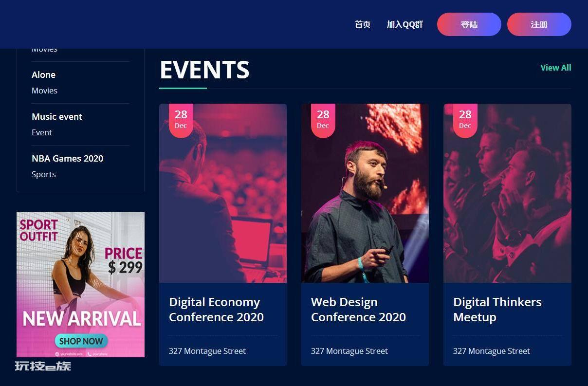This screenshot has height=386, width=588.
Task: Open the Sport Outfit advertisement banner
Action: click(x=80, y=284)
